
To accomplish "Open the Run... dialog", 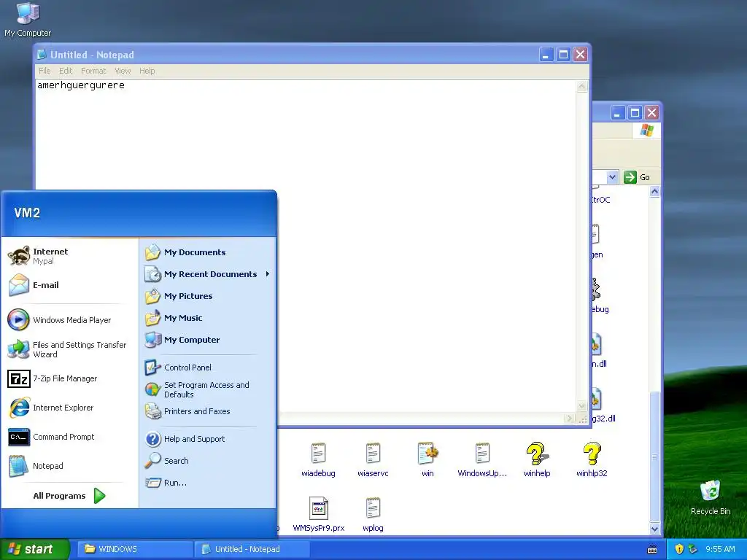I will (207, 483).
